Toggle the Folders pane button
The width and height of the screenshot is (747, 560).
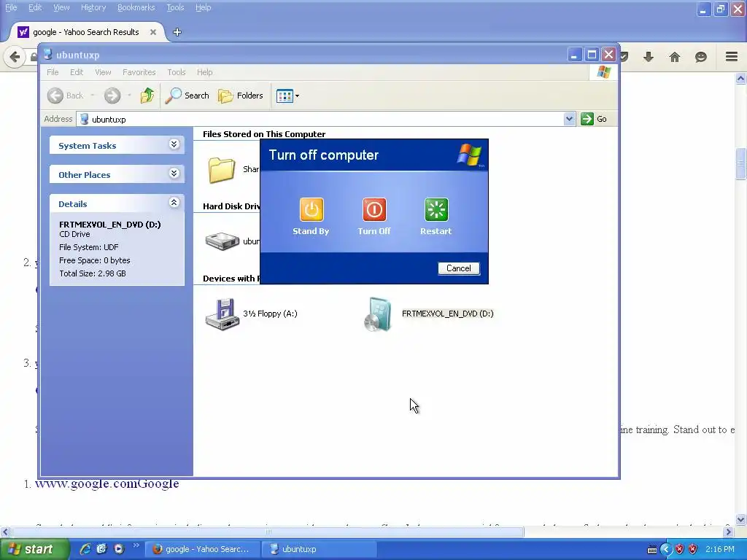point(241,96)
